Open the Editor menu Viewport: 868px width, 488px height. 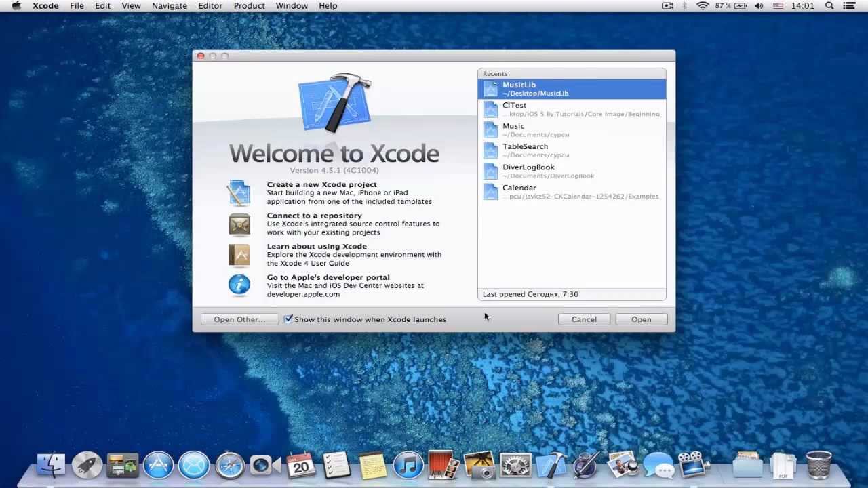[210, 5]
